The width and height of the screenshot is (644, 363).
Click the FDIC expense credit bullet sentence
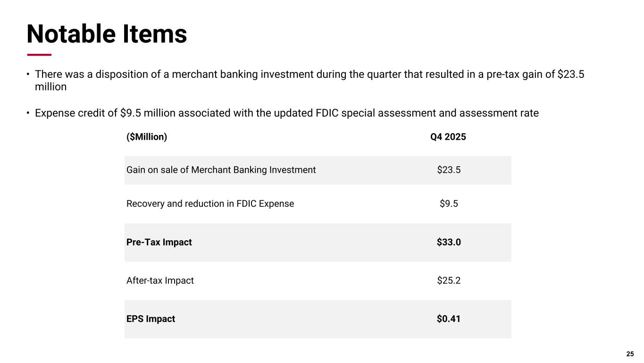point(286,113)
